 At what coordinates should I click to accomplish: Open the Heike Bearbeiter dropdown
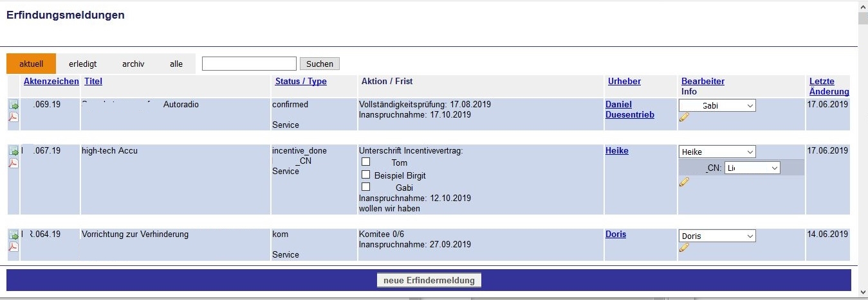pyautogui.click(x=717, y=152)
